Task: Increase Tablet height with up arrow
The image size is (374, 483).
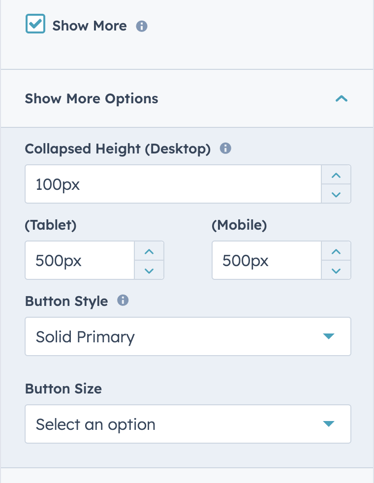Action: coord(149,251)
